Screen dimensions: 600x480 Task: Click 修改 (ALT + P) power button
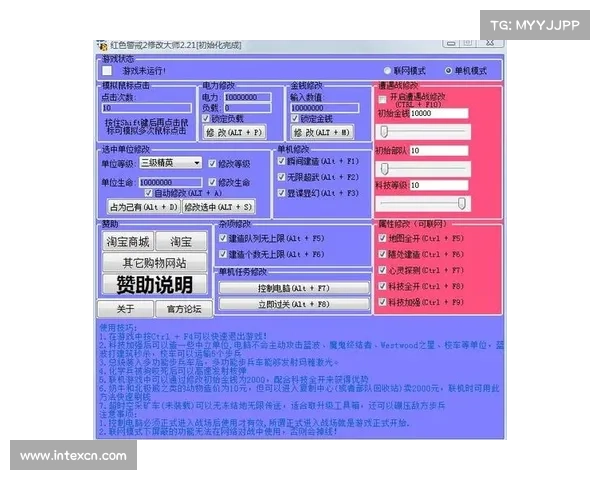[x=234, y=132]
